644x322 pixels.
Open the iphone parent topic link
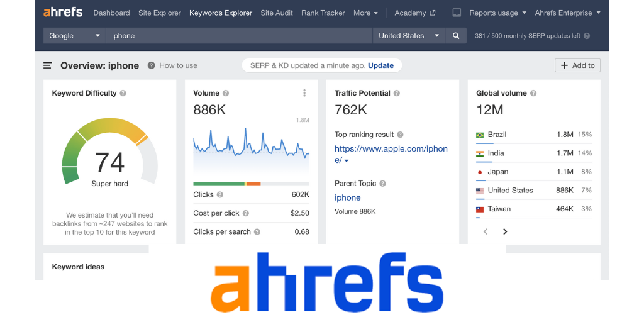point(347,197)
